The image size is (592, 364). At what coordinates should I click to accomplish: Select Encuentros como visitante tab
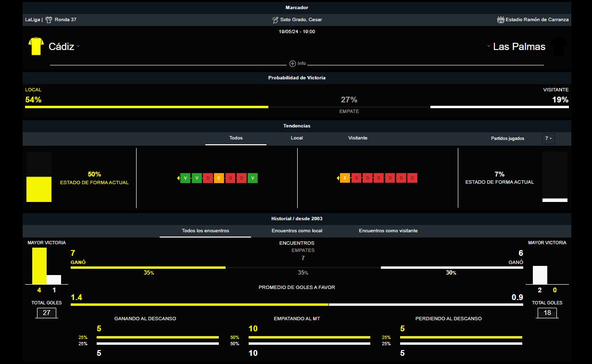point(388,231)
